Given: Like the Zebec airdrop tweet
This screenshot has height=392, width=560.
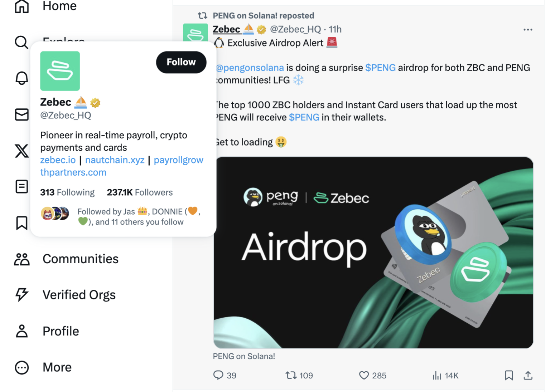Looking at the screenshot, I should click(x=364, y=375).
